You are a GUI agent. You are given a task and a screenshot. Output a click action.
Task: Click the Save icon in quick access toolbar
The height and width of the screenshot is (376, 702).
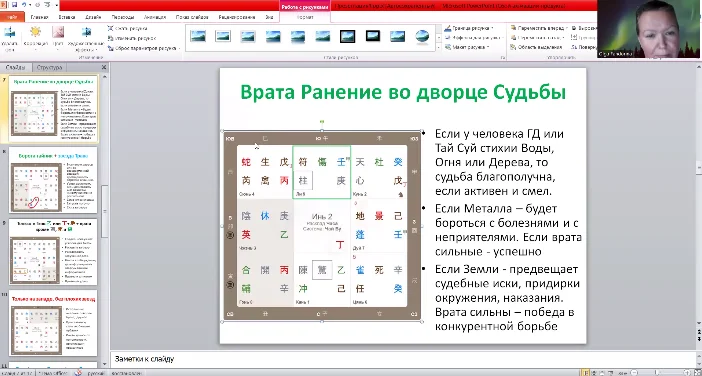coord(14,5)
